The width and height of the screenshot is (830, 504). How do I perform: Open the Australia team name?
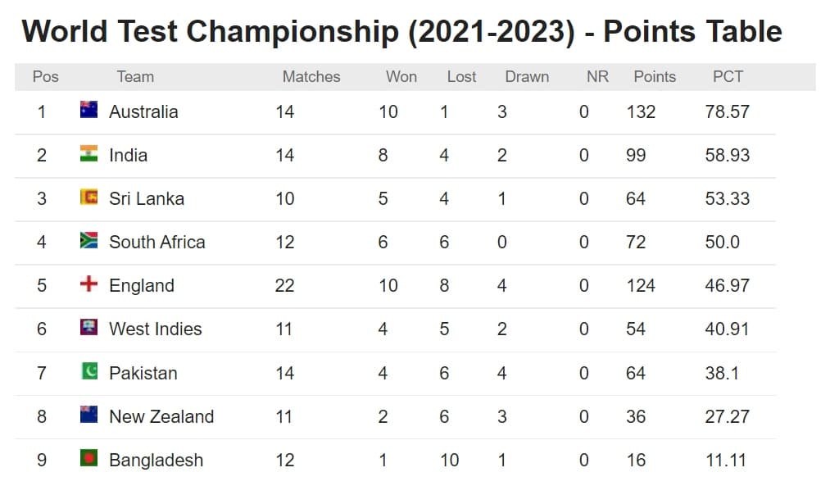click(143, 111)
